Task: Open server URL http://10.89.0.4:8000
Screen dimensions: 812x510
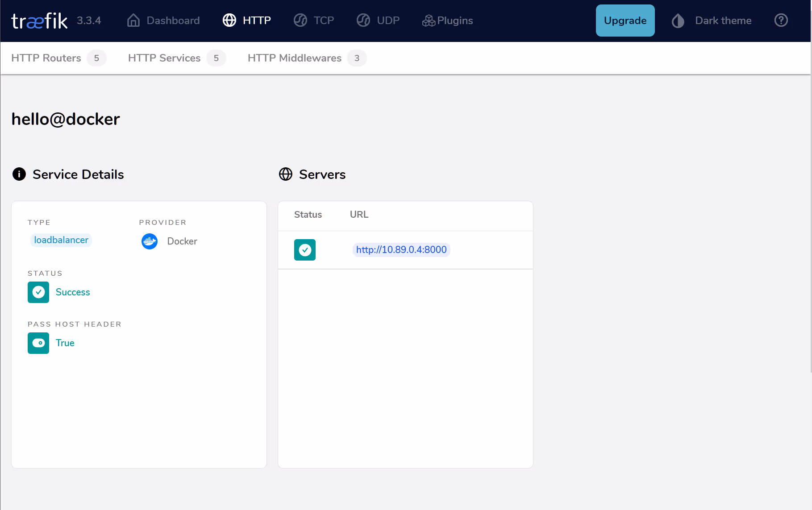Action: [401, 250]
